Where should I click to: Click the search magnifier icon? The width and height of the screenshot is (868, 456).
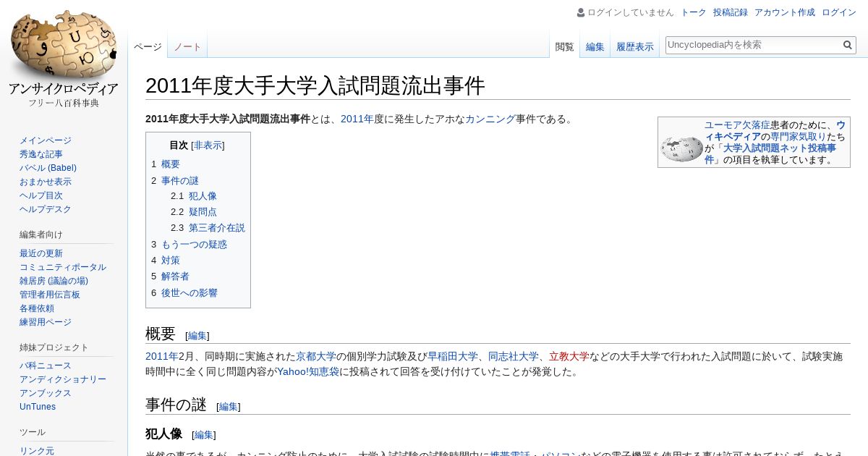tap(848, 45)
